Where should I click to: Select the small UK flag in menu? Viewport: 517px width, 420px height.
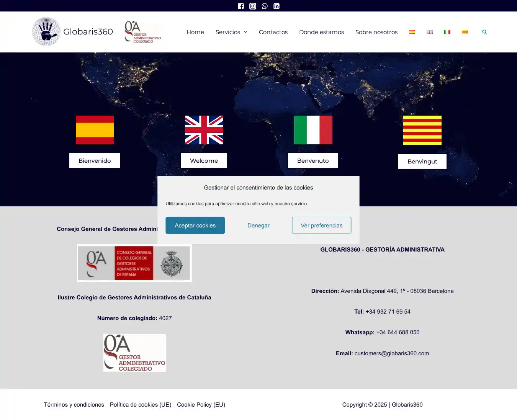[430, 32]
